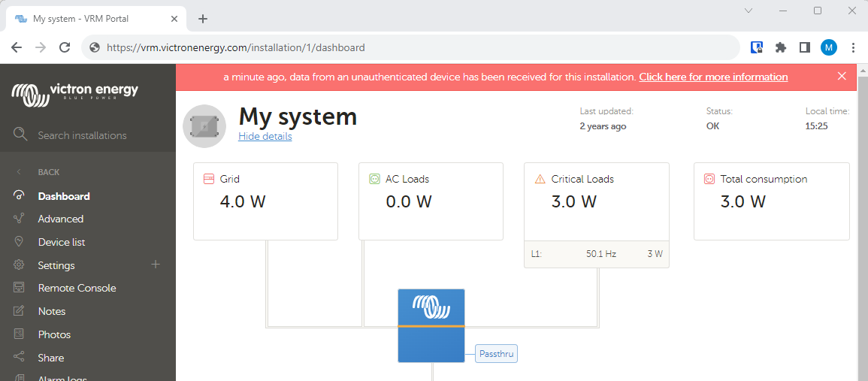868x381 pixels.
Task: Click the Photos icon in sidebar
Action: (20, 334)
